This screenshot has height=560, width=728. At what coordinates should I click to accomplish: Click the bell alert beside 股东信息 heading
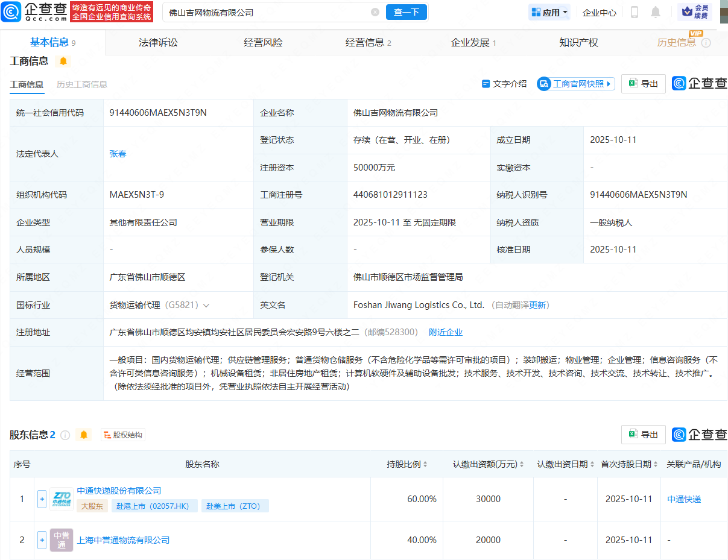point(84,435)
